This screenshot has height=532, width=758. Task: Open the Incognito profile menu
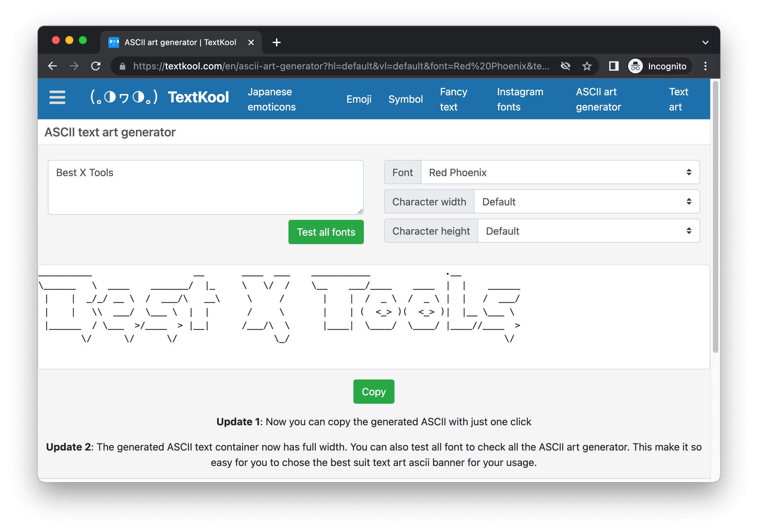click(x=659, y=66)
